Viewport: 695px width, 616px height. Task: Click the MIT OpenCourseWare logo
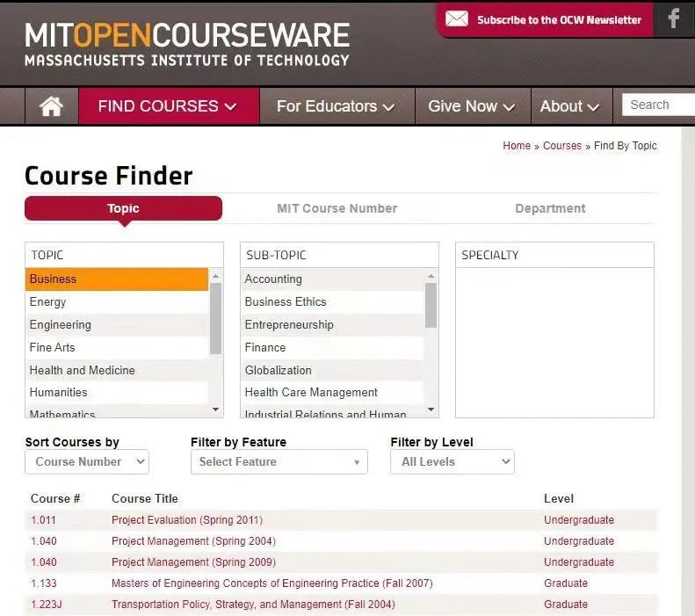[x=187, y=44]
